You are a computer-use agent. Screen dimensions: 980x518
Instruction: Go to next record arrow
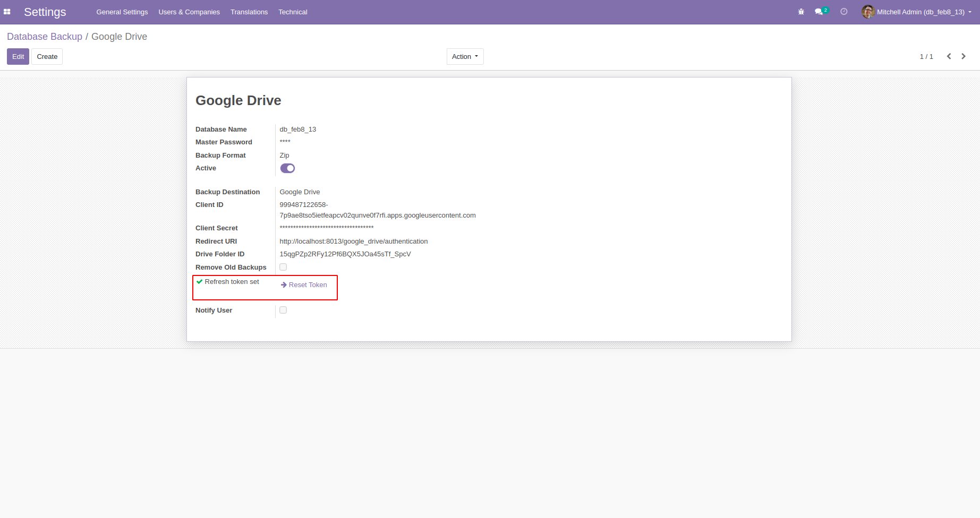[x=964, y=56]
